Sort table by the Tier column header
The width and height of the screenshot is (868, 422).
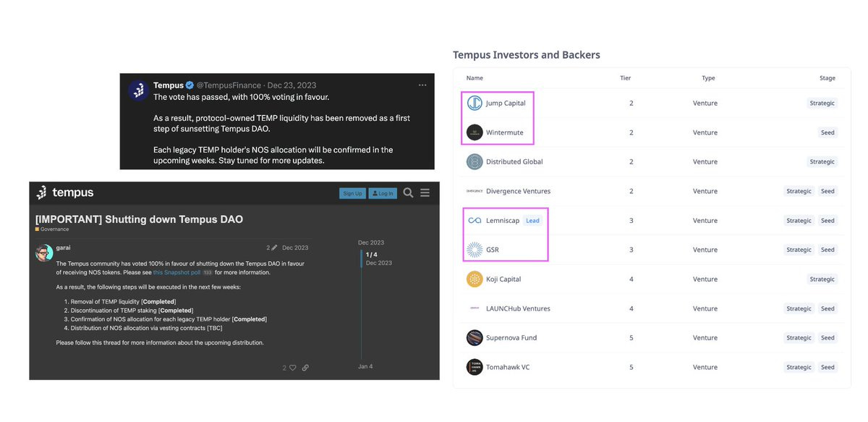626,78
